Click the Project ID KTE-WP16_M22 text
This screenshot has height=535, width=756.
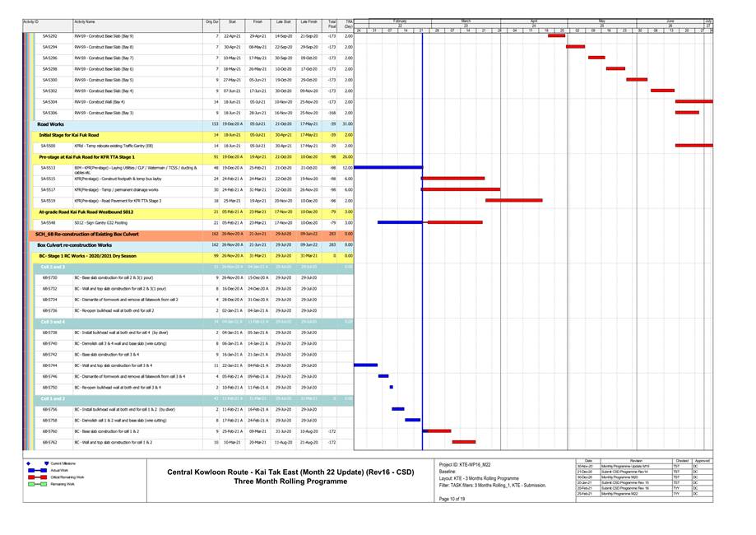(465, 464)
